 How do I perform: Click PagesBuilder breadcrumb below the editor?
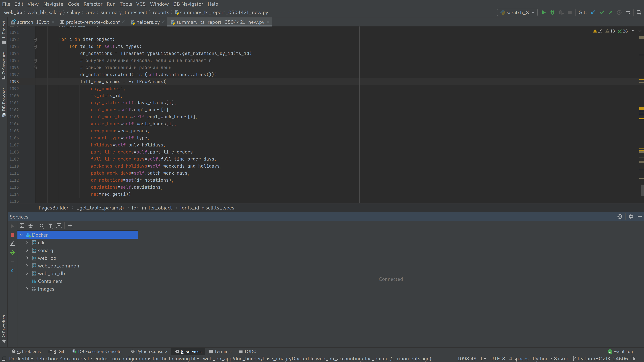pyautogui.click(x=53, y=208)
